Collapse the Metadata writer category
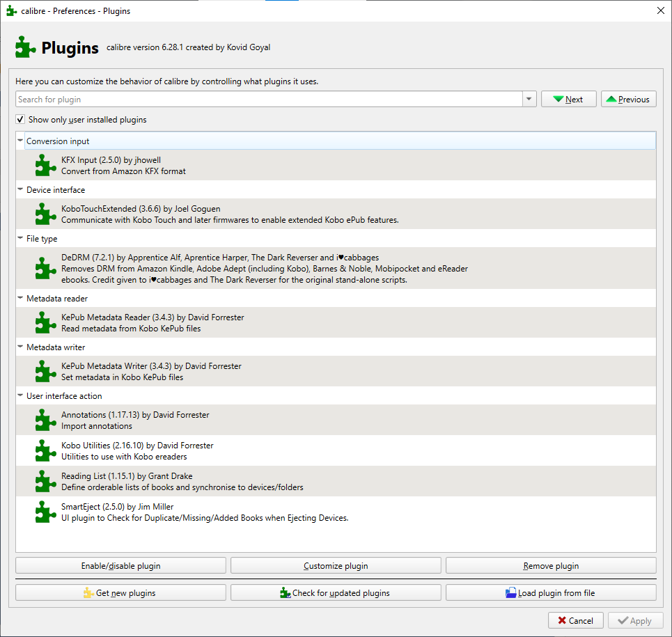The height and width of the screenshot is (637, 672). (x=20, y=347)
